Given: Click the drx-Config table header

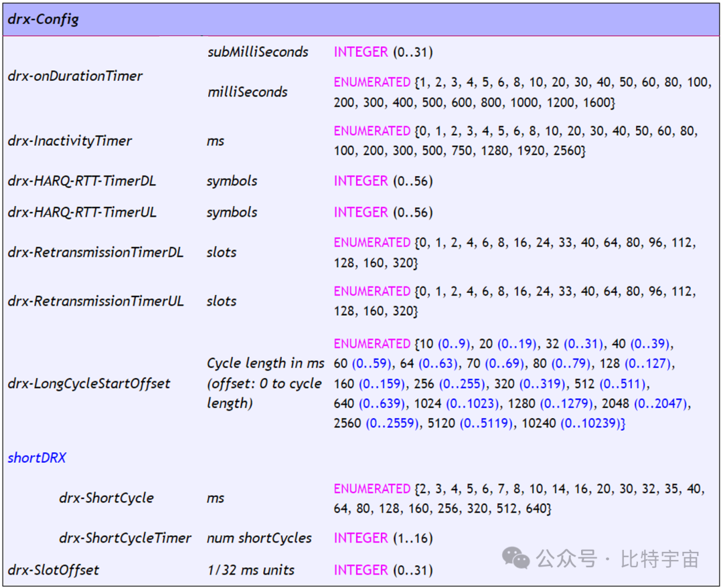Looking at the screenshot, I should (361, 20).
